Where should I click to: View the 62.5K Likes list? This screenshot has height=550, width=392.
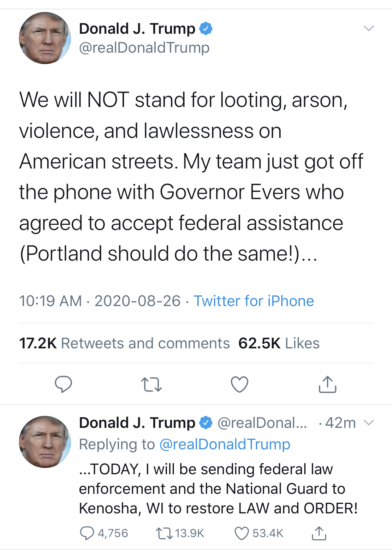pyautogui.click(x=279, y=343)
